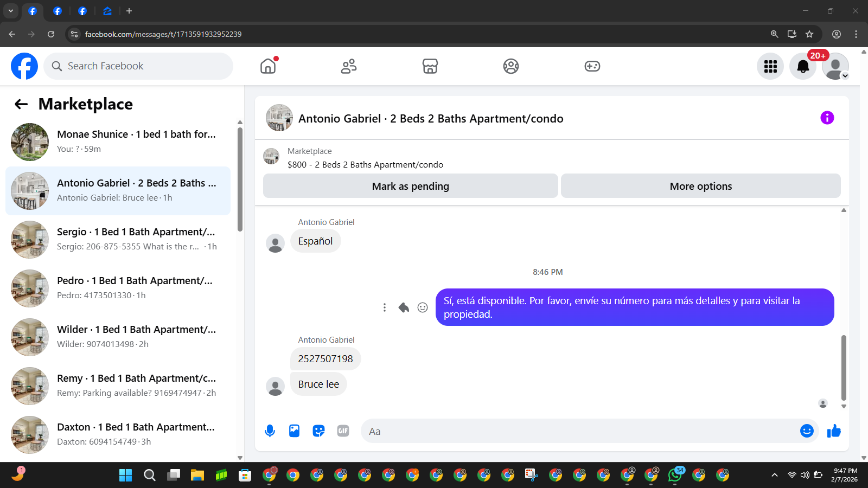Viewport: 868px width, 488px height.
Task: Click the 2527507198 message bubble
Action: point(325,359)
